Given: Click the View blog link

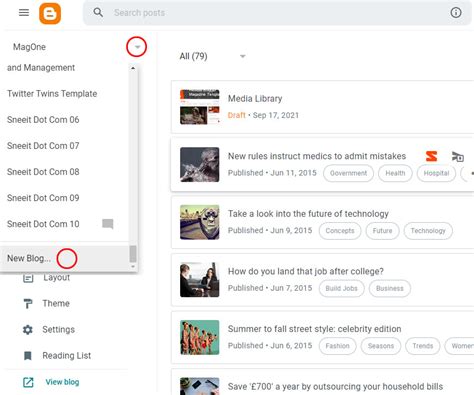Looking at the screenshot, I should pyautogui.click(x=62, y=382).
